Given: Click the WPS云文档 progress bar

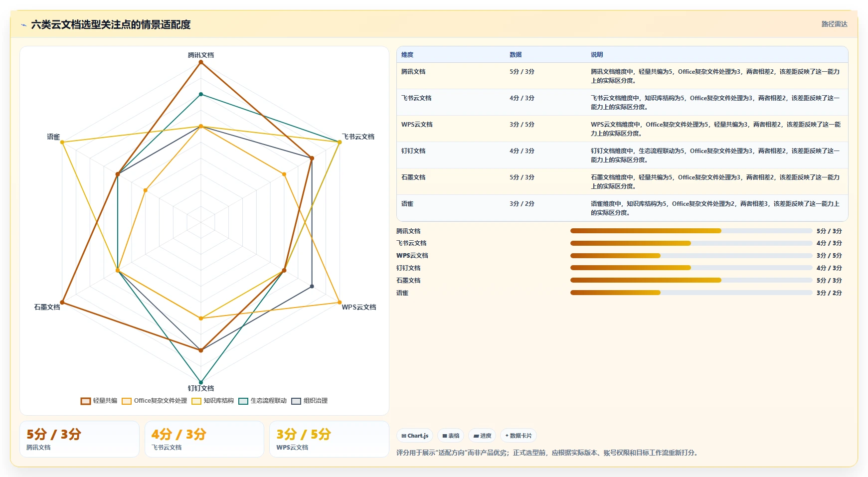Looking at the screenshot, I should (691, 256).
